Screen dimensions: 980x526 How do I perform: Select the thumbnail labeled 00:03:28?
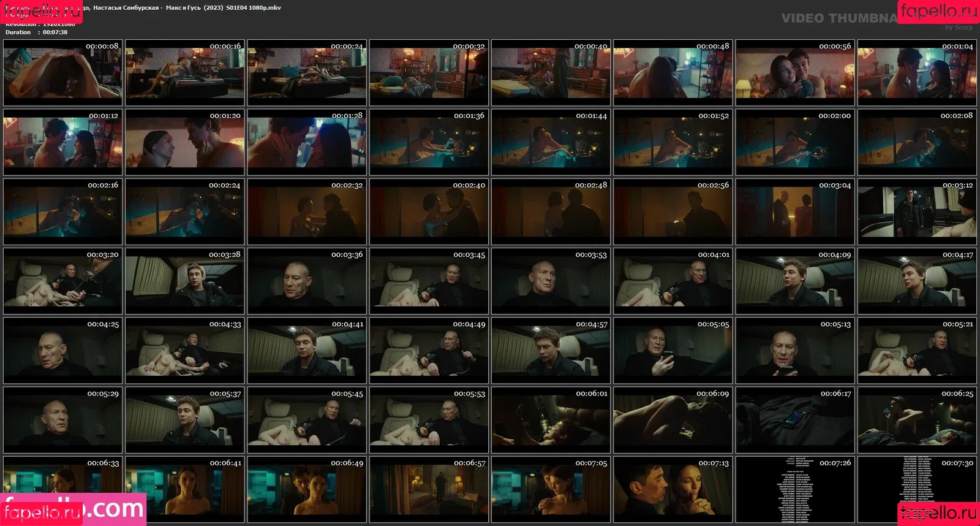point(185,281)
